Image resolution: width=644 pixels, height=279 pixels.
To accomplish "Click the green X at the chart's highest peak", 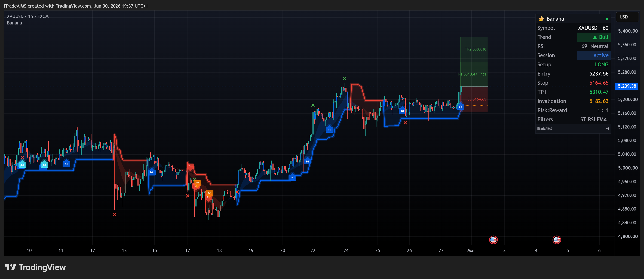I will 345,79.
